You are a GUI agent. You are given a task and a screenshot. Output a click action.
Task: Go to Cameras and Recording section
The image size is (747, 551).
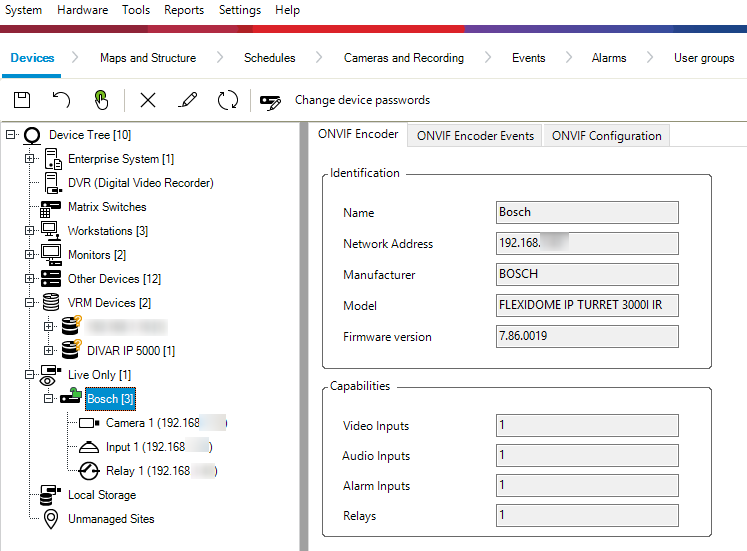[x=403, y=58]
